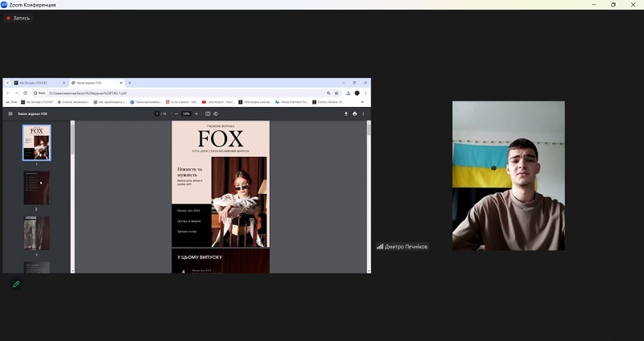Screen dimensions: 644x341
Task: Open the My Storage | FEX.NET bookmark
Action: point(37,102)
